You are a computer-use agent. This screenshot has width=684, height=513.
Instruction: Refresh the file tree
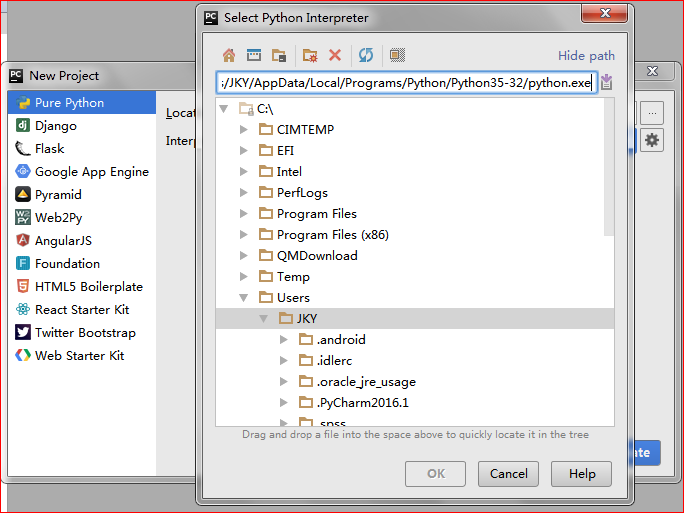click(366, 55)
